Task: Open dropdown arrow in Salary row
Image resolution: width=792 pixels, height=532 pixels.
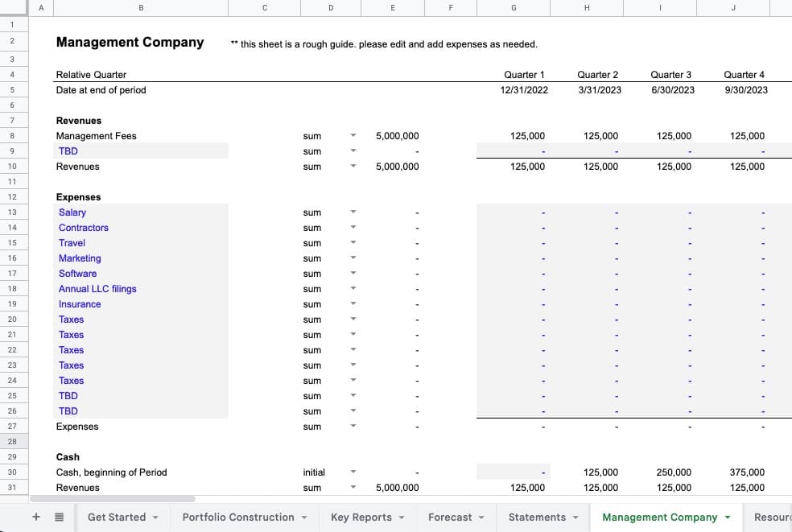Action: [x=353, y=212]
